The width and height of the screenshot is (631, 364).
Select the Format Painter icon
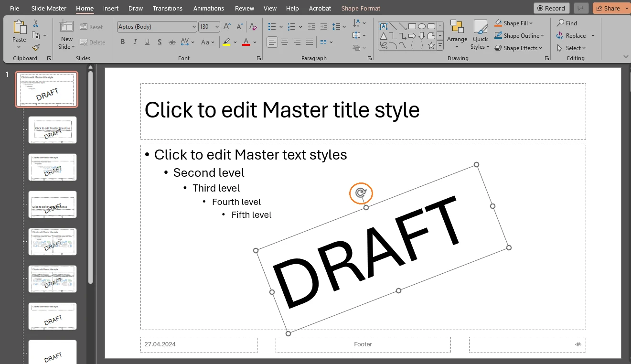[x=36, y=47]
